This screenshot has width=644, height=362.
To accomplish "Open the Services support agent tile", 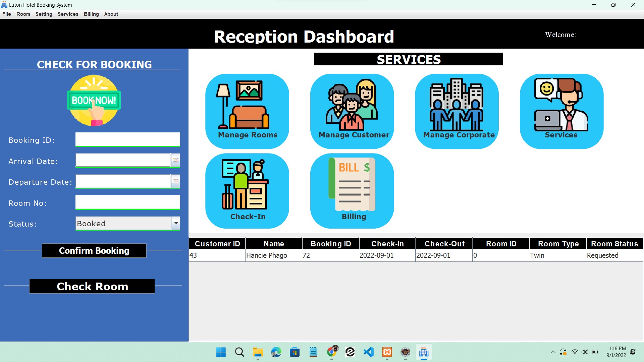I will (x=561, y=111).
